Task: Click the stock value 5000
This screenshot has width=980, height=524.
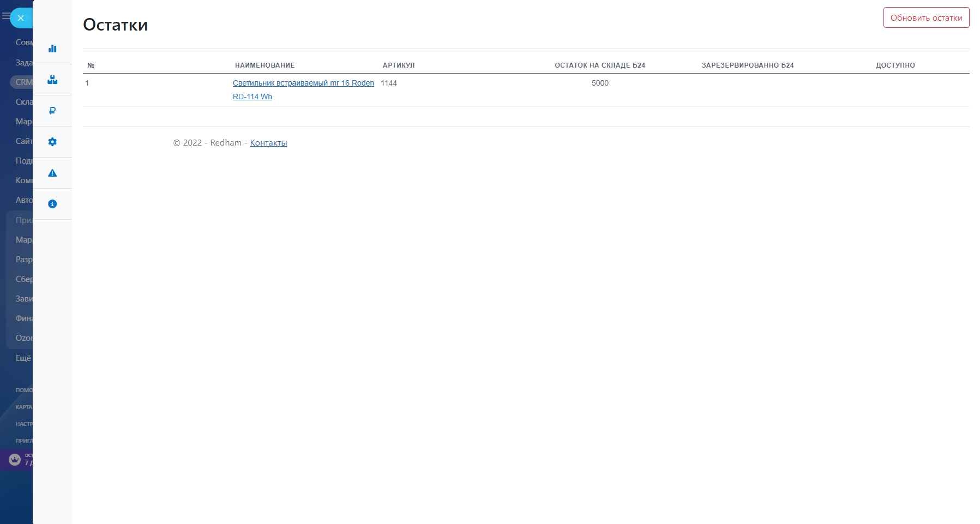Action: pyautogui.click(x=600, y=83)
